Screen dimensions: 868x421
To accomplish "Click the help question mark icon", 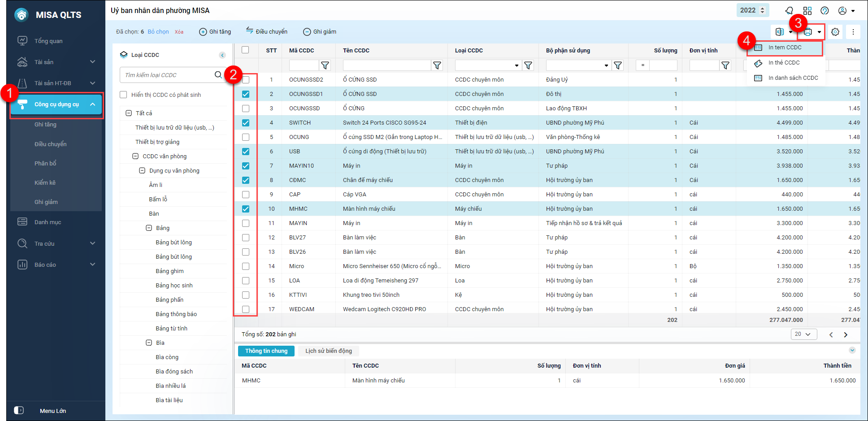I will [x=825, y=11].
